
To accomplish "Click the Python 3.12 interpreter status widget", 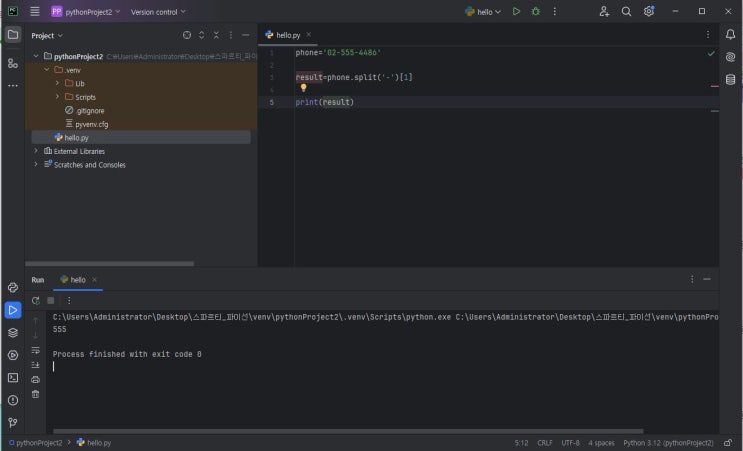I will coord(668,442).
